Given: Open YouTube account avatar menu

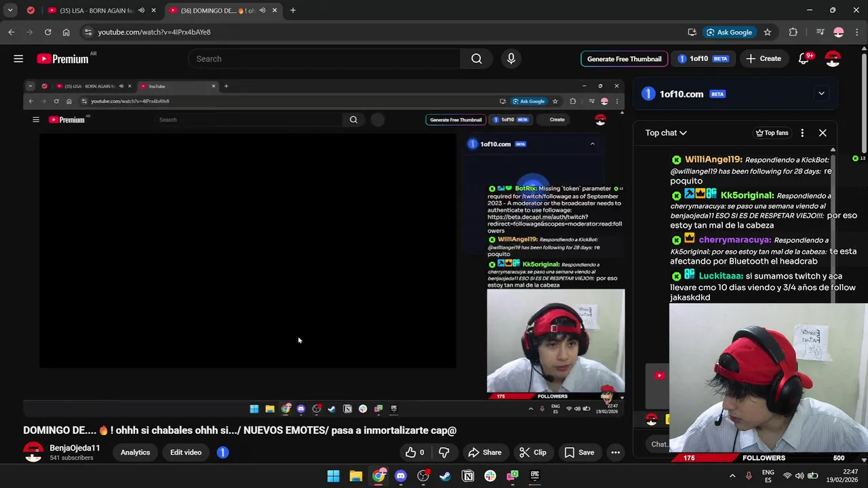Looking at the screenshot, I should (833, 59).
